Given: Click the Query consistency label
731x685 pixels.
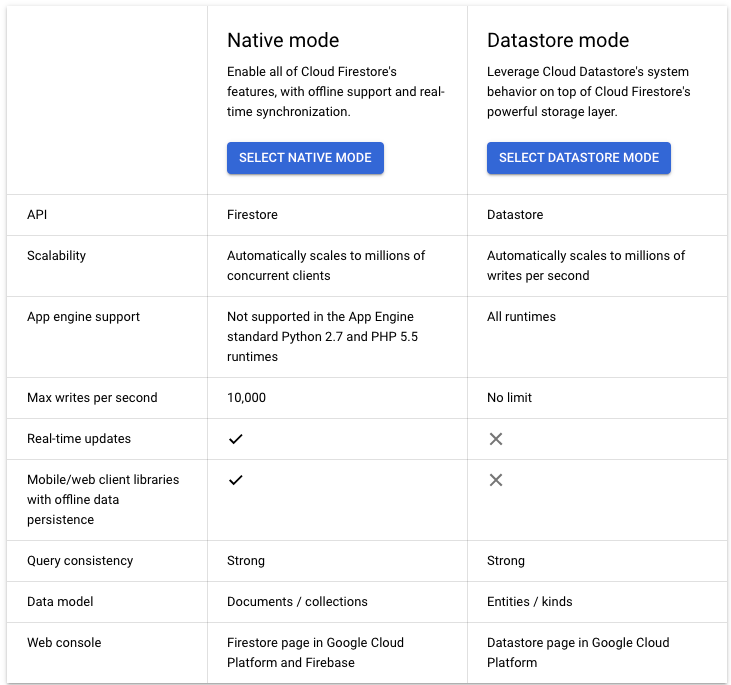Looking at the screenshot, I should (80, 561).
